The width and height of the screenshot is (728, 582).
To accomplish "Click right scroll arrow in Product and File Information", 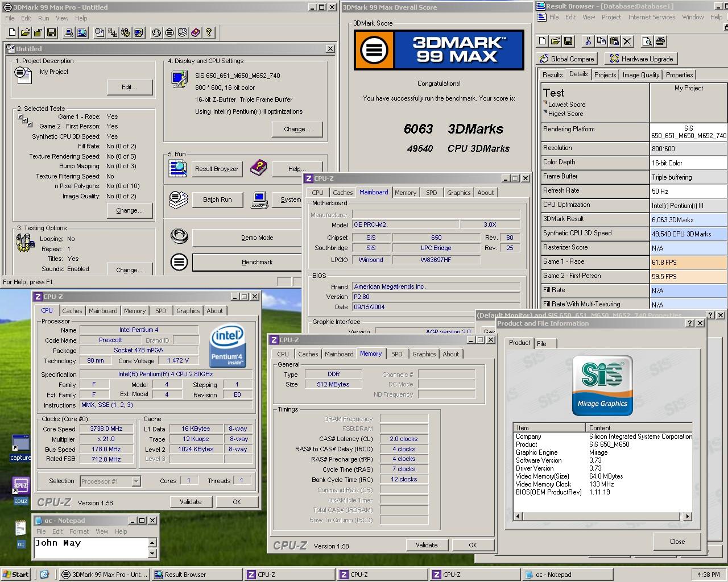I will point(688,517).
